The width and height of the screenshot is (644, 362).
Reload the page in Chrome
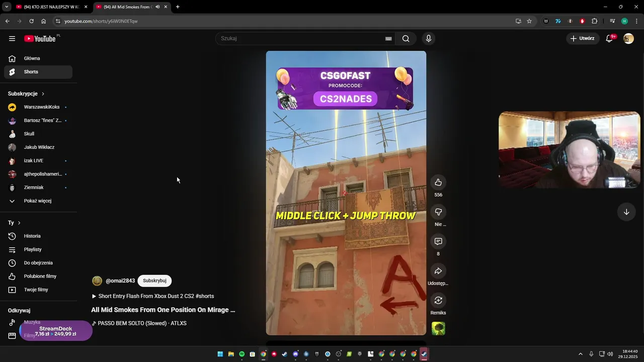point(31,21)
